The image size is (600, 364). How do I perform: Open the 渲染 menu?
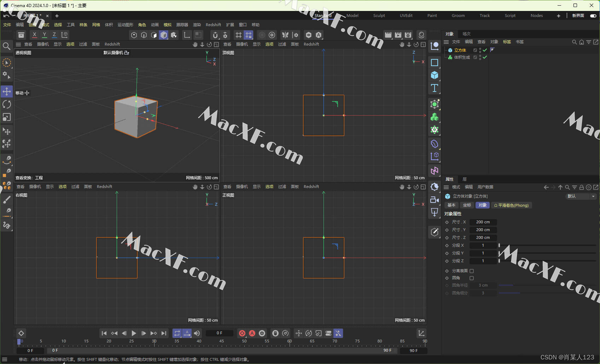pyautogui.click(x=197, y=25)
